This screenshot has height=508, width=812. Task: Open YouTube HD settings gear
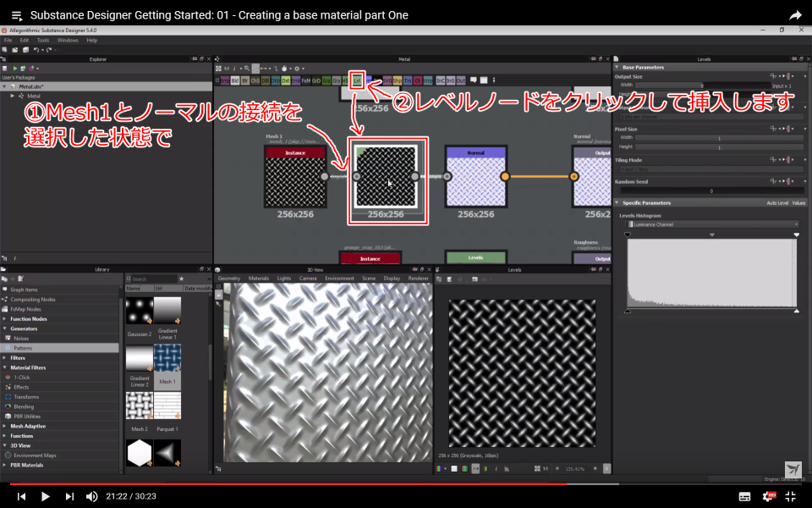click(769, 496)
